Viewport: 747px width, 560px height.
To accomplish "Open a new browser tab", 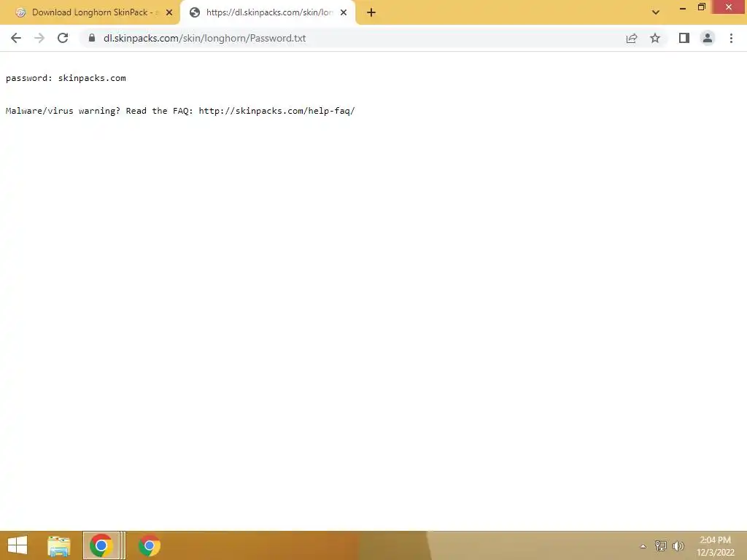I will click(x=371, y=12).
